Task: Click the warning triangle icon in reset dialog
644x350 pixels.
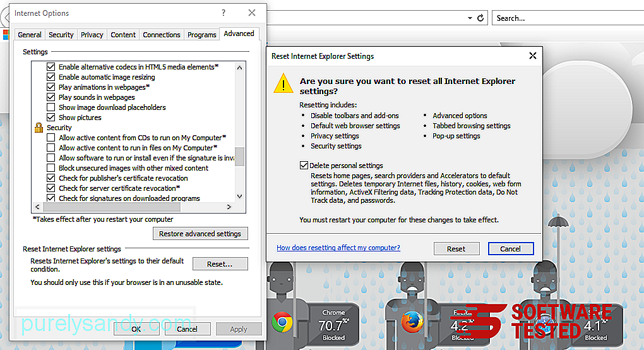Action: [283, 83]
